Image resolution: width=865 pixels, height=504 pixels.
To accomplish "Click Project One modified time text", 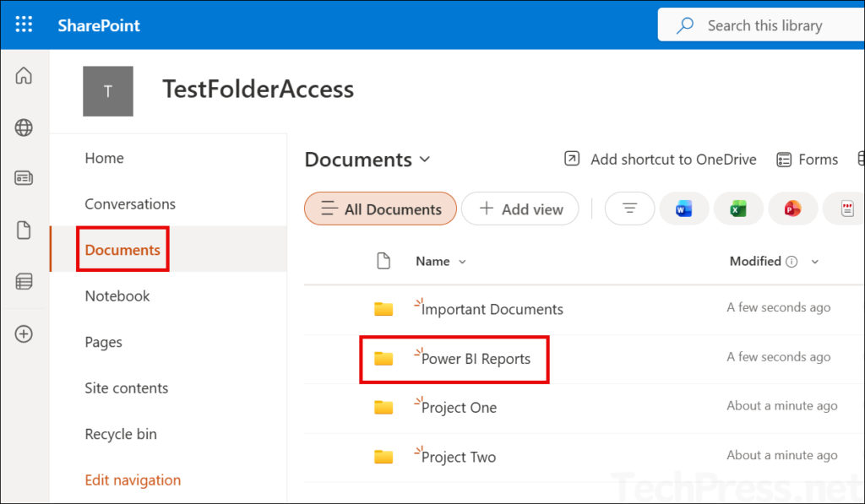I will click(x=782, y=406).
